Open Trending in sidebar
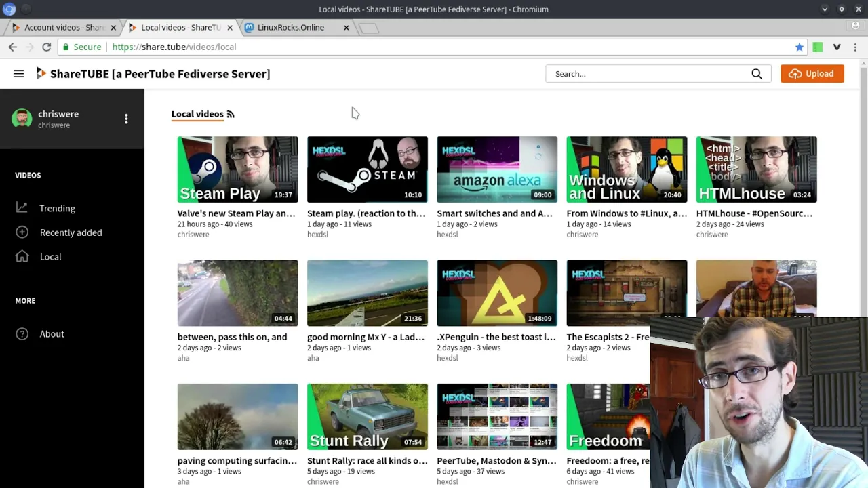Screen dimensions: 868x488 pos(57,208)
